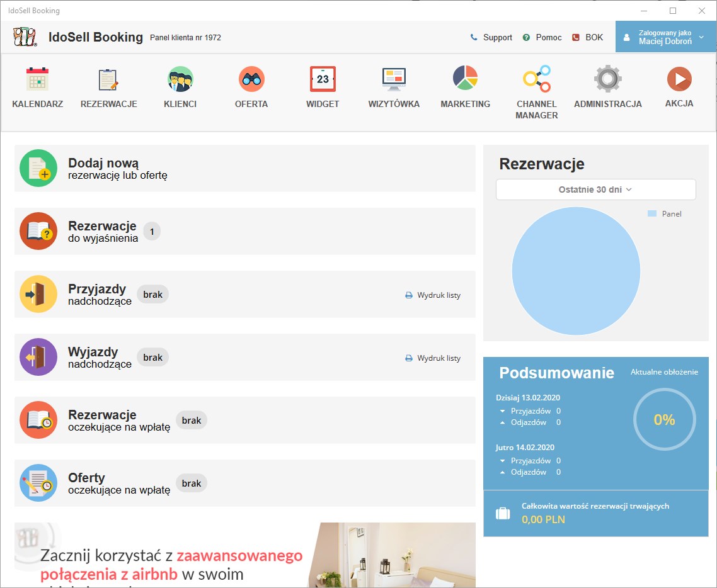Click Rezerwacje oczekujące na wpłatę icon
The width and height of the screenshot is (717, 588).
38,420
